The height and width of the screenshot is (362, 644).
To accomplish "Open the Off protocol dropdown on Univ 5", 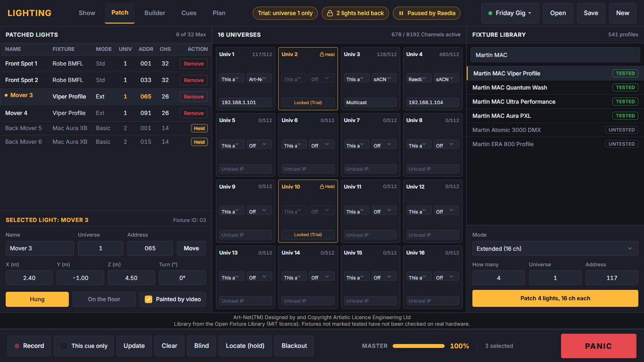I will point(259,145).
